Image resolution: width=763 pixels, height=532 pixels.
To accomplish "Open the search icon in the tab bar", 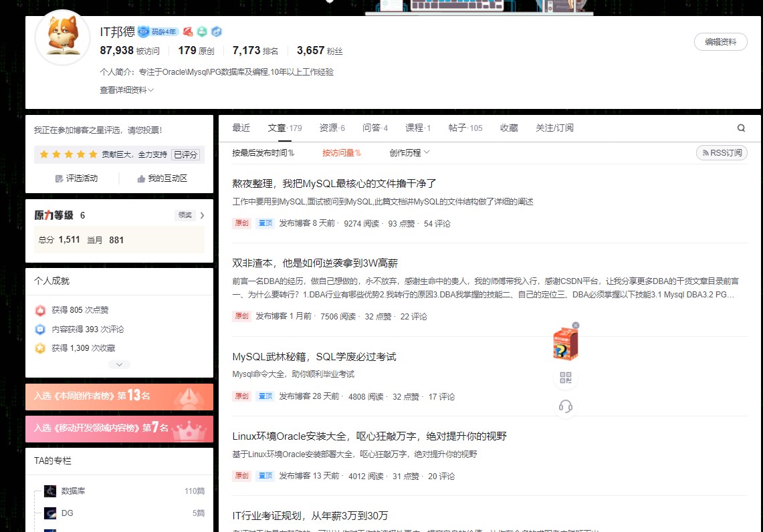I will coord(741,128).
